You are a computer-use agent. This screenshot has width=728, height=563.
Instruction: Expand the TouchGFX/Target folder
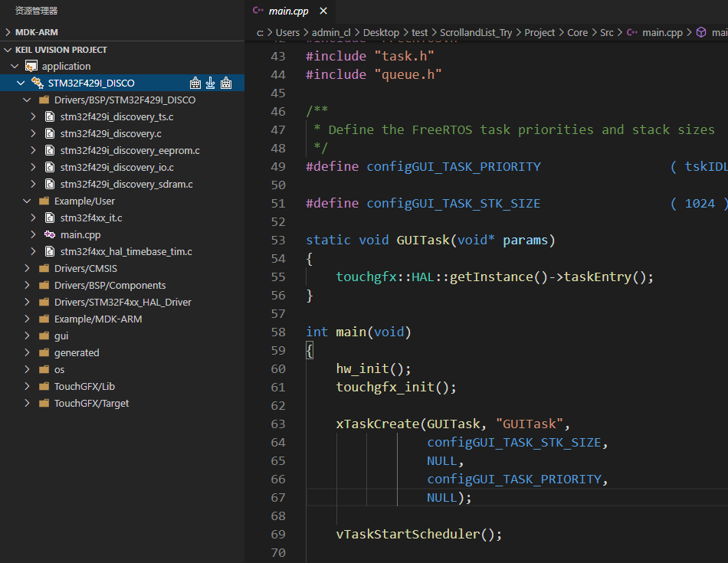[27, 404]
